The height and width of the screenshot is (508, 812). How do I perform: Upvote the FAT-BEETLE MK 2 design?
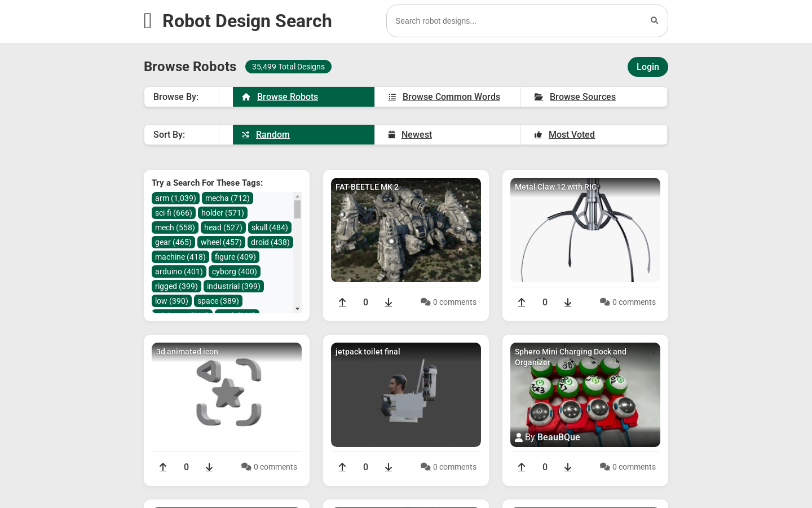(342, 303)
